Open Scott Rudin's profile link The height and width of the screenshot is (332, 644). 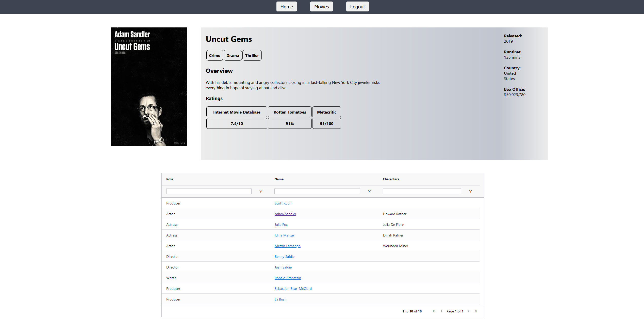[x=283, y=203]
